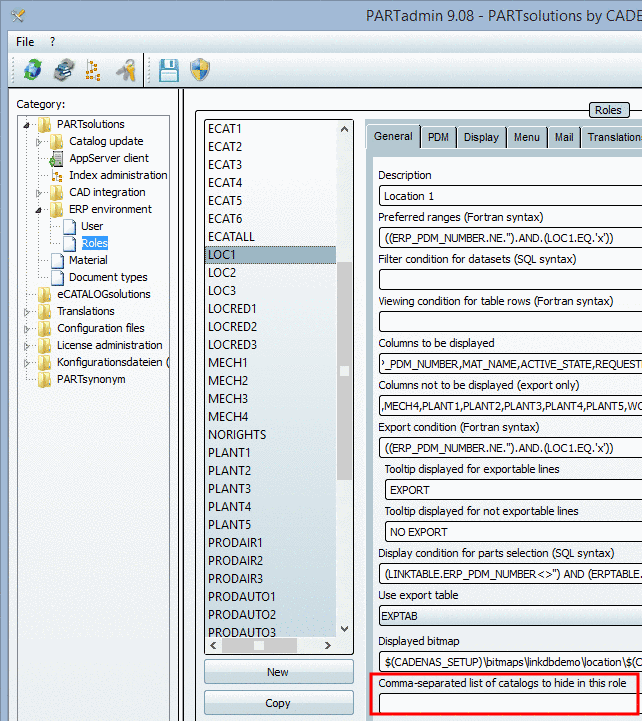Click the Description input field
The width and height of the screenshot is (642, 721).
[510, 196]
